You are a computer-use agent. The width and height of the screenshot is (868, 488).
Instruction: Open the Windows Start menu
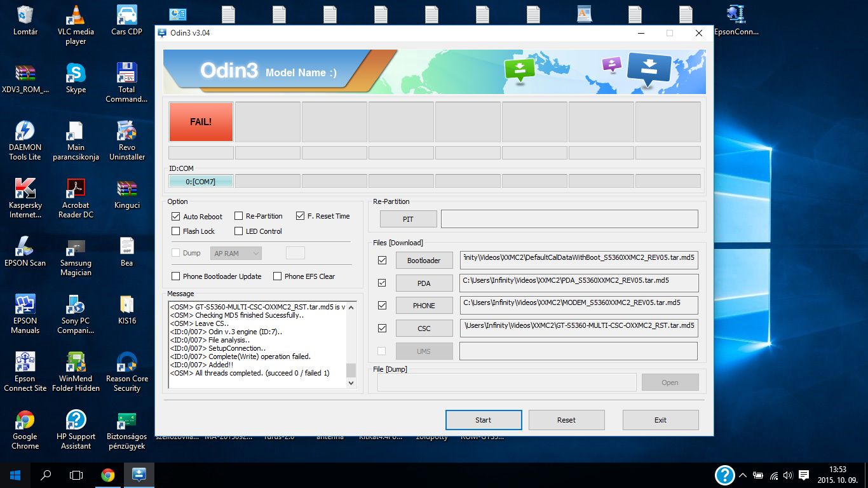coord(15,475)
